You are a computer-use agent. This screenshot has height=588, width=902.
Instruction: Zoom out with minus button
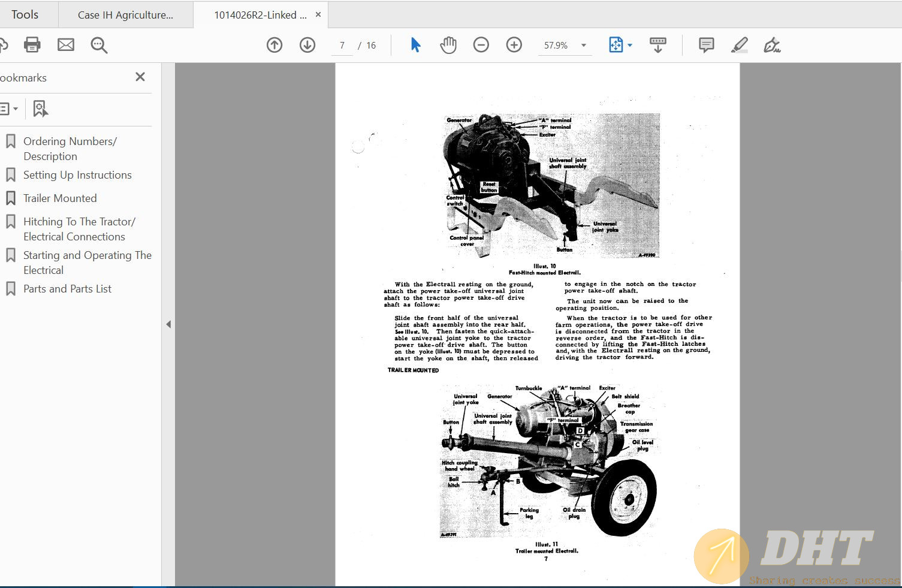pyautogui.click(x=481, y=45)
